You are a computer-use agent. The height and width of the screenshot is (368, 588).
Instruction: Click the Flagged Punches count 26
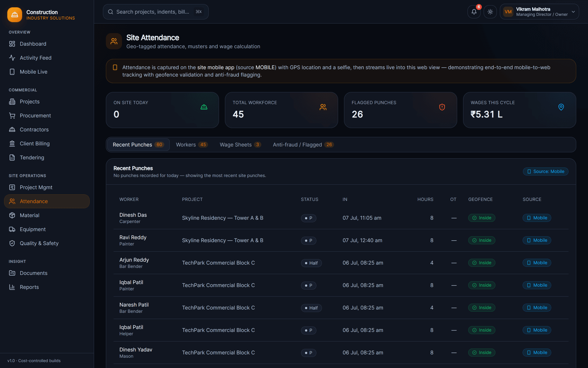357,114
